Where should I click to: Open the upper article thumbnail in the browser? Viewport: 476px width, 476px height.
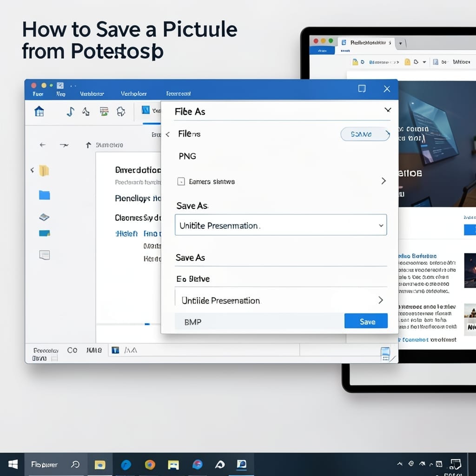pyautogui.click(x=470, y=271)
